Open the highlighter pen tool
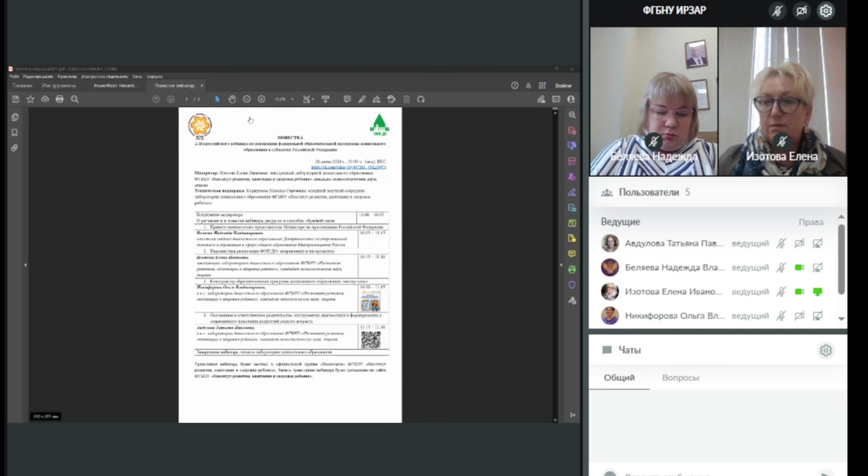Screen dimensions: 868x476 coord(362,99)
